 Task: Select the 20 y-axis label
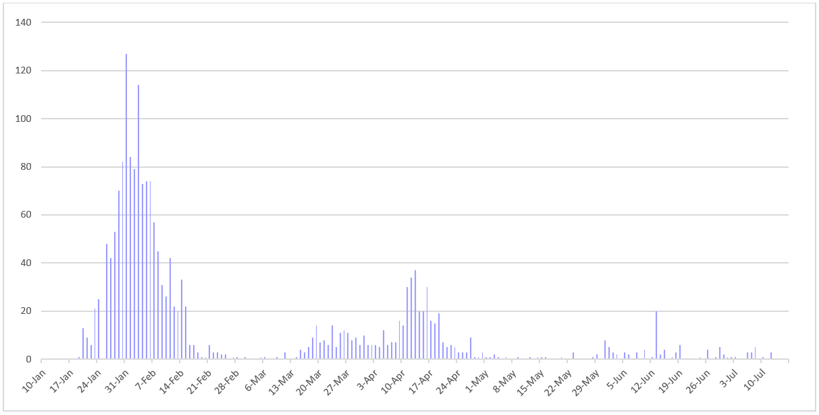click(26, 311)
